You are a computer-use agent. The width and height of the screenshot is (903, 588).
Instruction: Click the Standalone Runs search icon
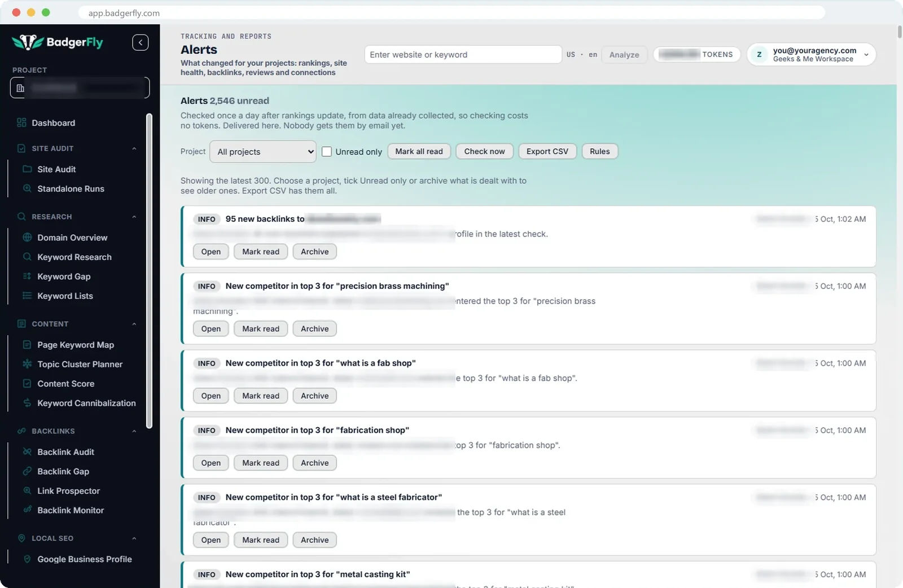coord(27,188)
